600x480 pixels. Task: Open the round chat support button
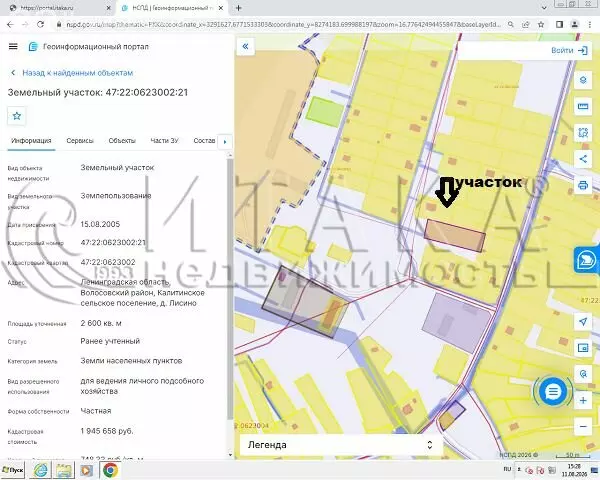click(553, 391)
